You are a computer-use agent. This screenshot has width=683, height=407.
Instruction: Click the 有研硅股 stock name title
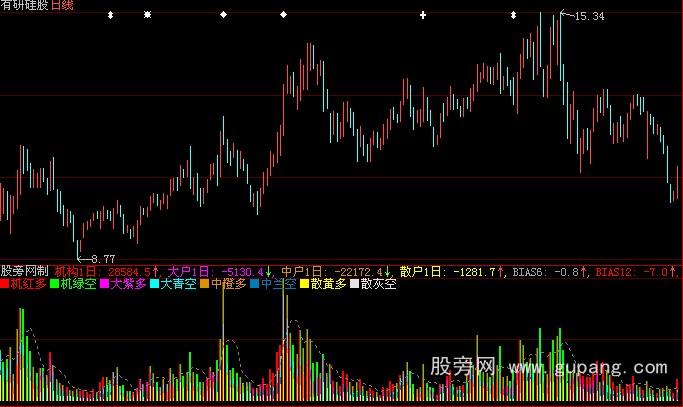coord(24,5)
